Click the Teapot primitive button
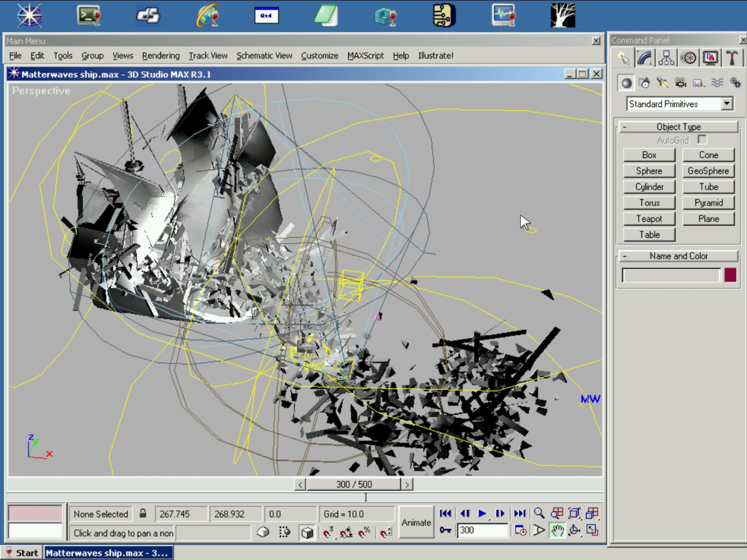Screen dimensions: 747x560 point(649,219)
